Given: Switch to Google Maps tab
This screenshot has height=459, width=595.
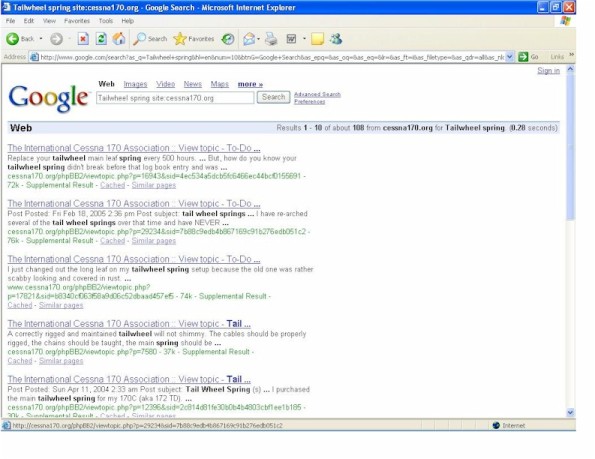Looking at the screenshot, I should coord(220,84).
